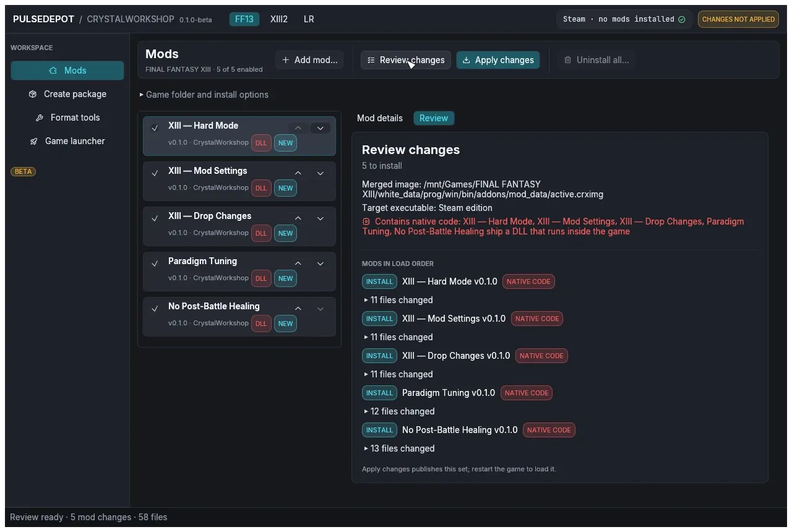This screenshot has height=532, width=792.
Task: Click the DLL badge on Paradigm Tuning
Action: click(261, 278)
